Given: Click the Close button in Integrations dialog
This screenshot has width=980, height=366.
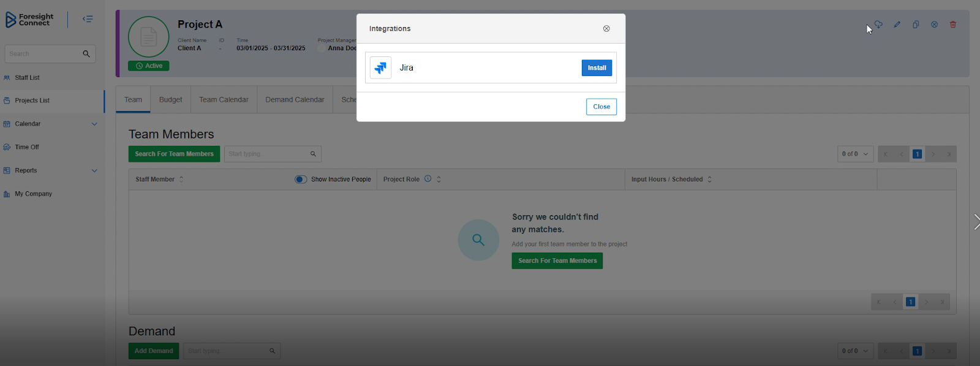Looking at the screenshot, I should 601,107.
